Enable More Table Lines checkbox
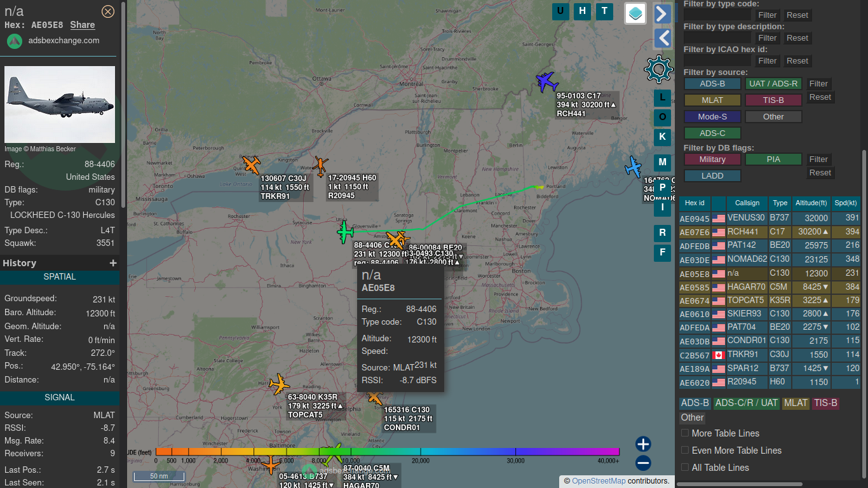The width and height of the screenshot is (868, 488). pyautogui.click(x=685, y=433)
